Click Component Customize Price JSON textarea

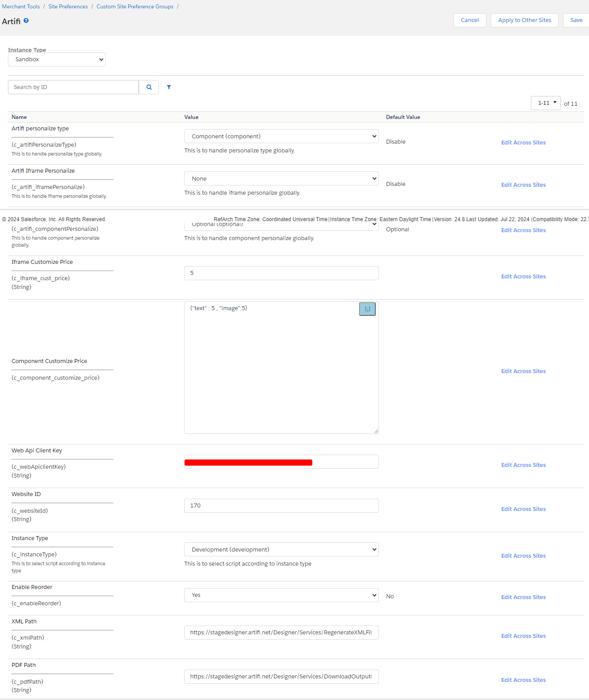(x=282, y=368)
